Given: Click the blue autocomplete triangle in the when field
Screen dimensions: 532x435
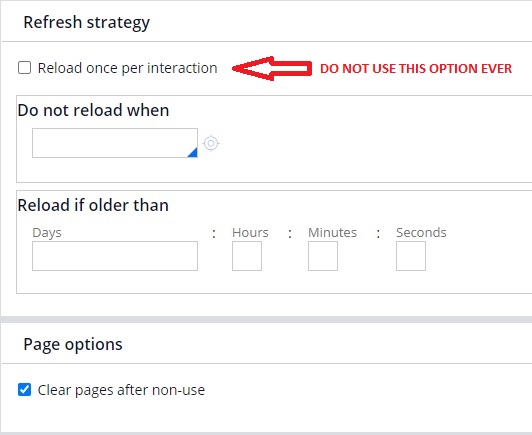Looking at the screenshot, I should pyautogui.click(x=193, y=152).
